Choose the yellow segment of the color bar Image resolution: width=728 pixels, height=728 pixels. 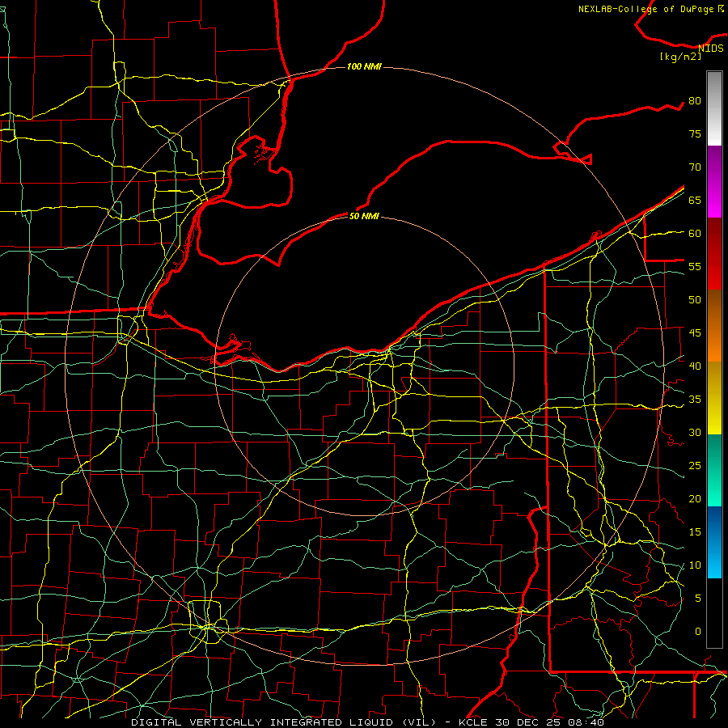pos(714,398)
